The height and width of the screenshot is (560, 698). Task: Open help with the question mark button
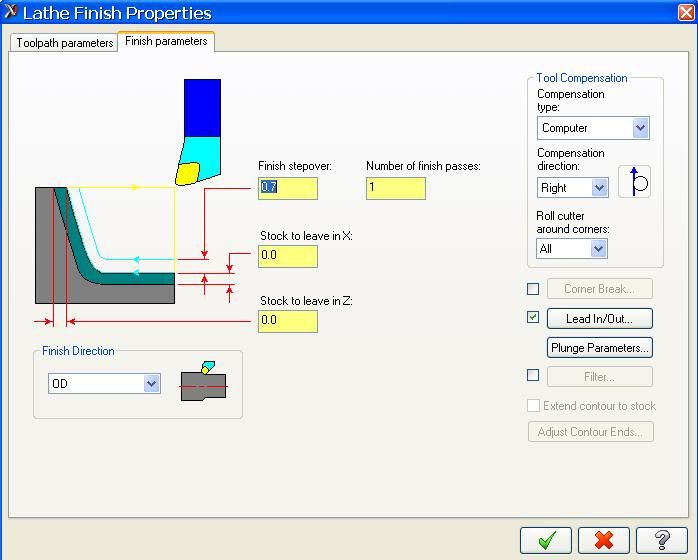[661, 540]
